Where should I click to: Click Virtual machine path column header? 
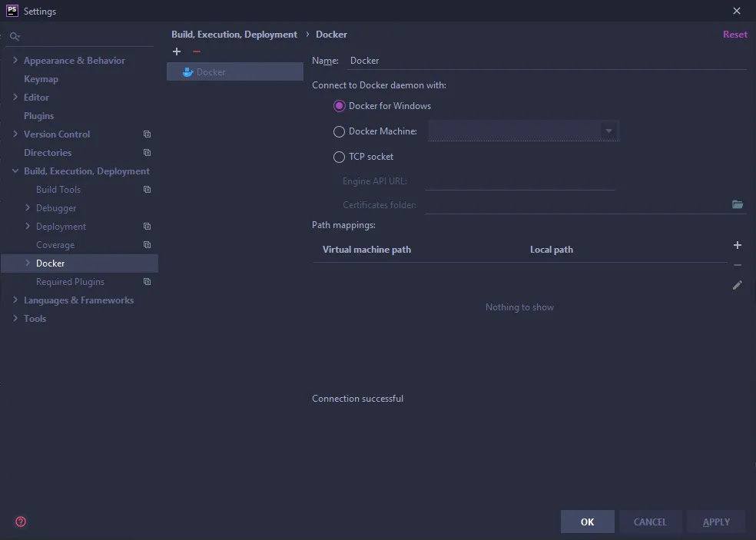pos(366,250)
